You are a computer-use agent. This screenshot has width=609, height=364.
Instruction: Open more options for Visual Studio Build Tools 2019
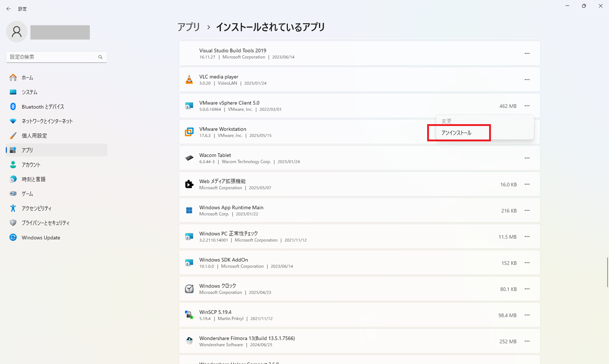point(527,53)
